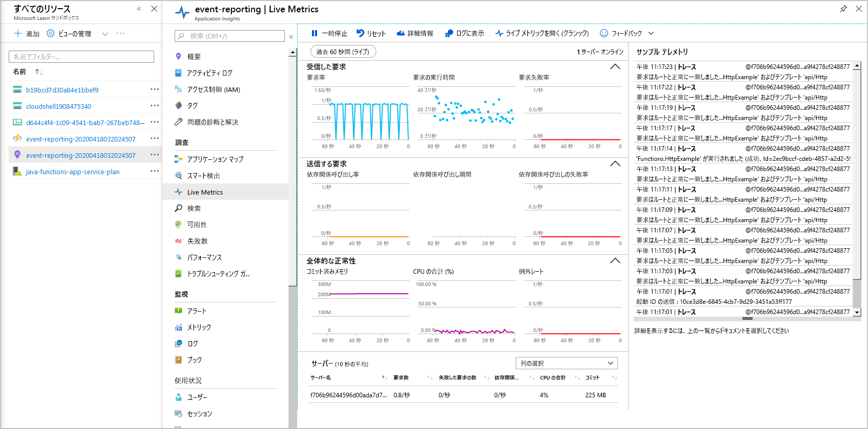Screen dimensions: 868x429
Task: Click the リセット reset icon
Action: [x=360, y=33]
